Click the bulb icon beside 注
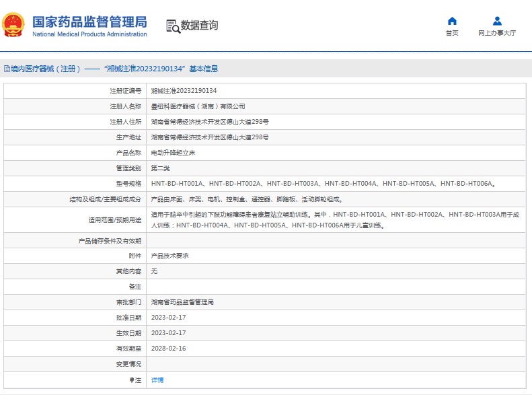This screenshot has height=395, width=532. coord(132,380)
